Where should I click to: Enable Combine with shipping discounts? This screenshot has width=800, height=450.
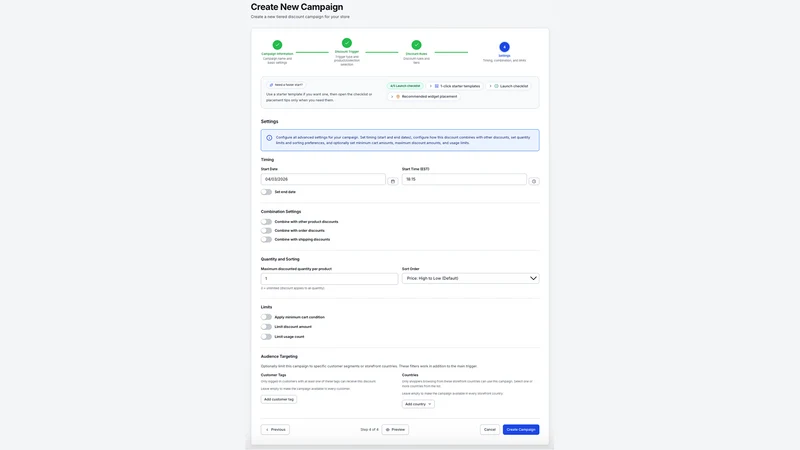coord(266,239)
